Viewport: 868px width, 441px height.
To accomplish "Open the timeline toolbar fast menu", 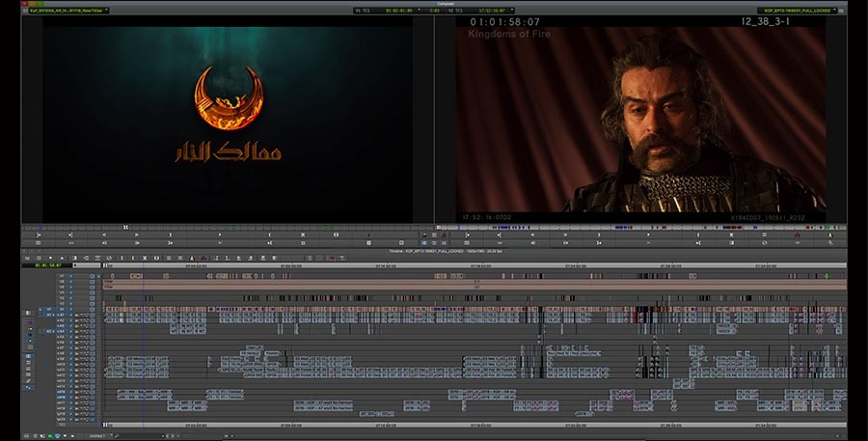I will pos(27,258).
